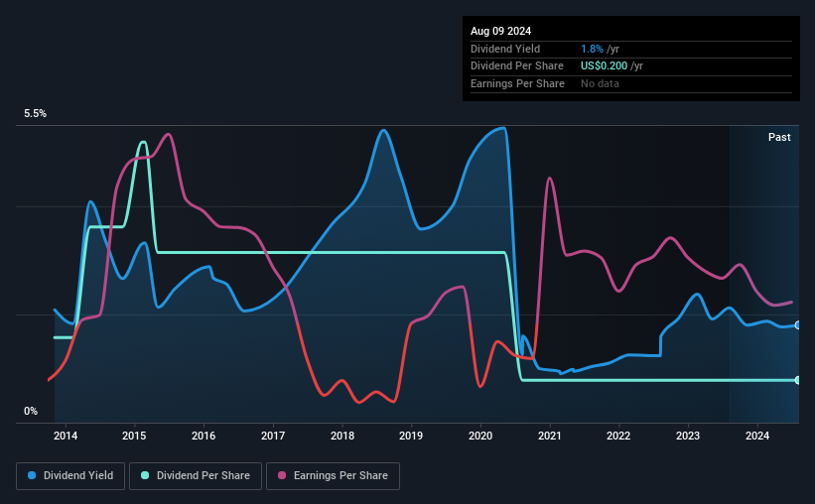The width and height of the screenshot is (815, 504).
Task: Select the 2022 label on the time axis
Action: pos(618,436)
